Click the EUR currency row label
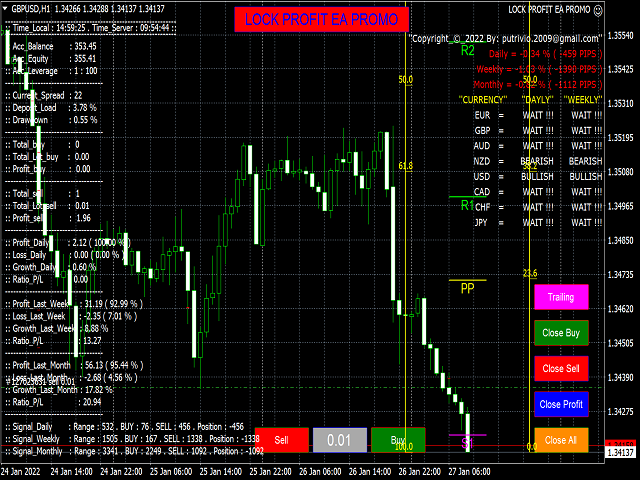640x480 pixels. coord(482,116)
